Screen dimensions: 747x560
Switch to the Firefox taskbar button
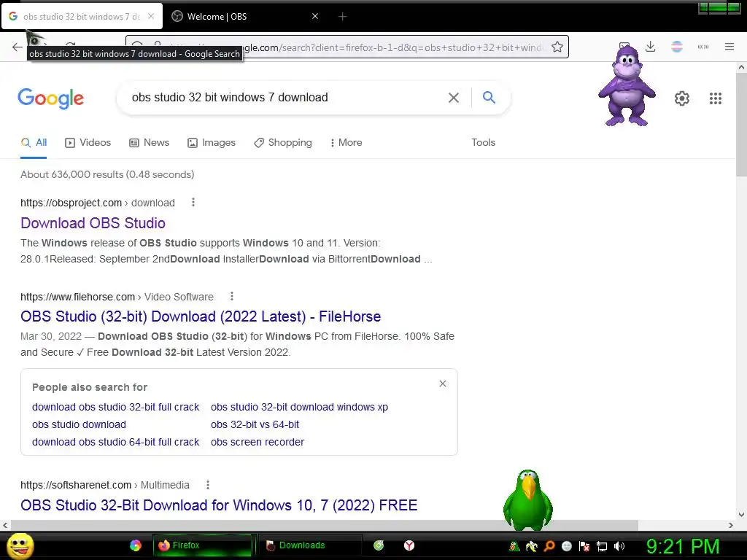pyautogui.click(x=203, y=545)
